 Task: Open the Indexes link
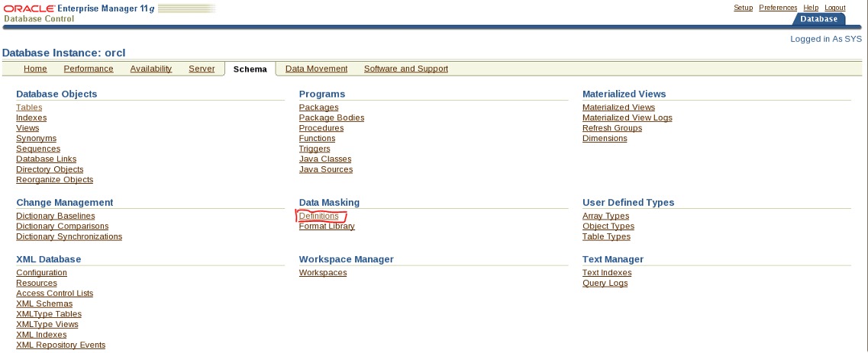pos(31,117)
